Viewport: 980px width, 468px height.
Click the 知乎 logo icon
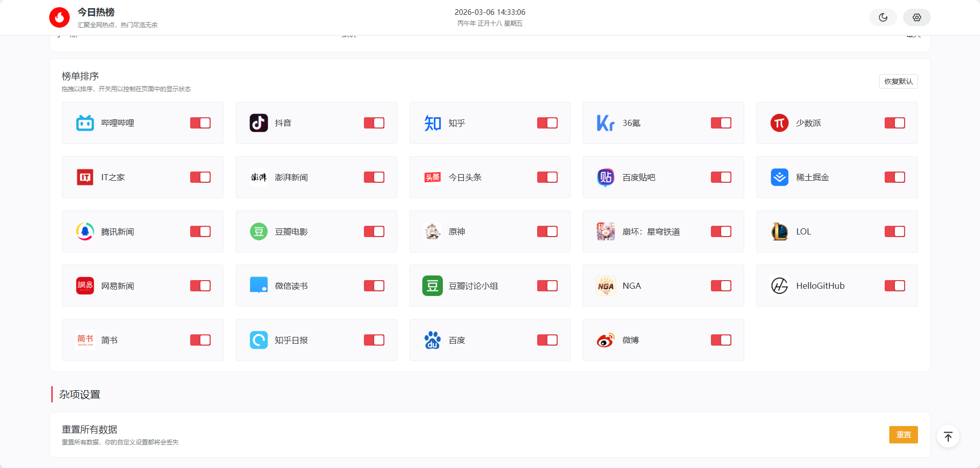coord(433,123)
